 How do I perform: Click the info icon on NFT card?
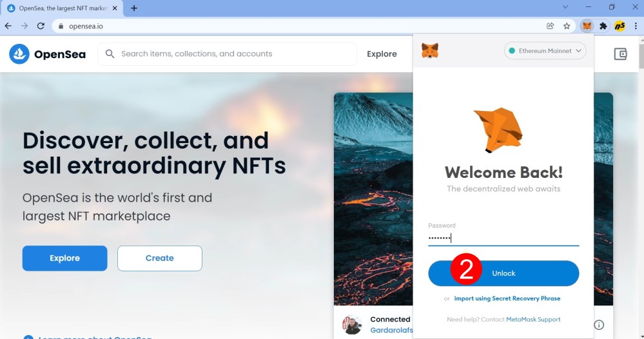tap(599, 325)
